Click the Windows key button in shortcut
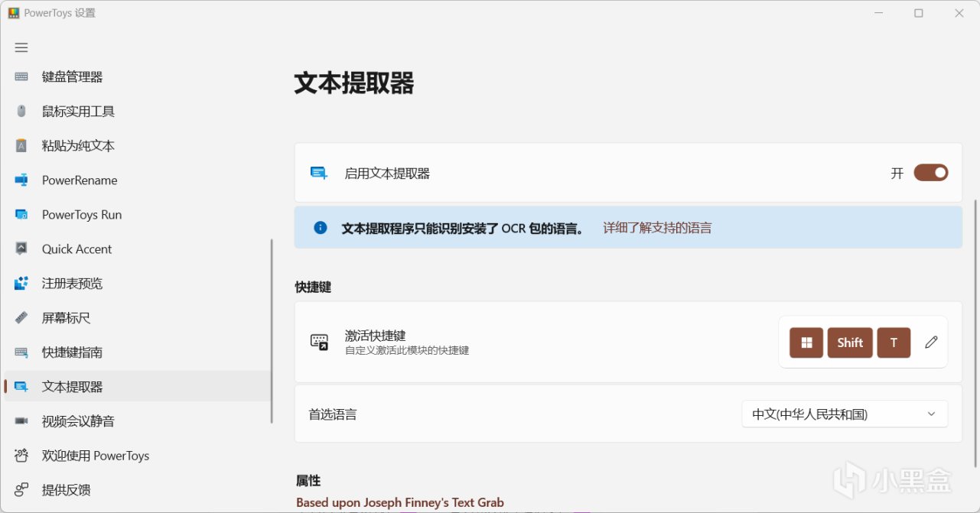This screenshot has width=980, height=513. click(806, 343)
